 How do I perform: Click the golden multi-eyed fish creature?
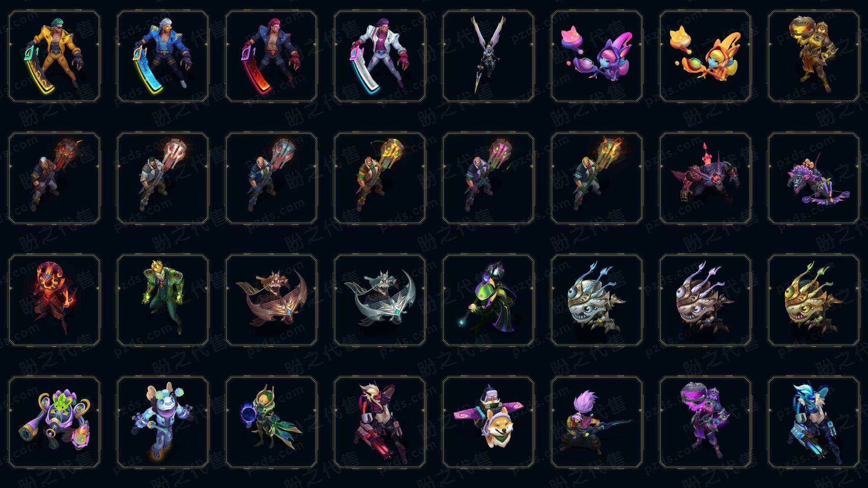click(x=814, y=300)
